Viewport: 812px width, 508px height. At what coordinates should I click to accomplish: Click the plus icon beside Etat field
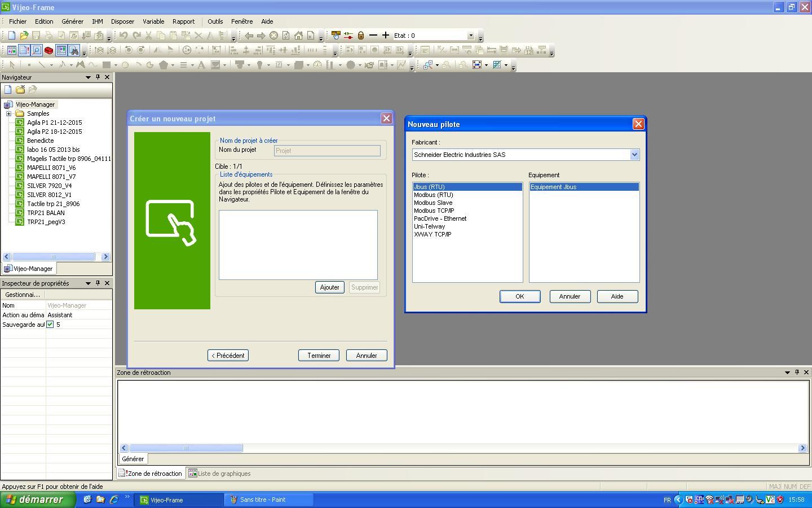tap(386, 36)
